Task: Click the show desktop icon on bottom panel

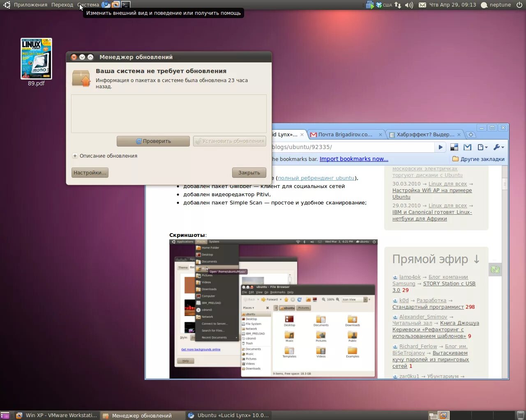Action: coord(5,415)
